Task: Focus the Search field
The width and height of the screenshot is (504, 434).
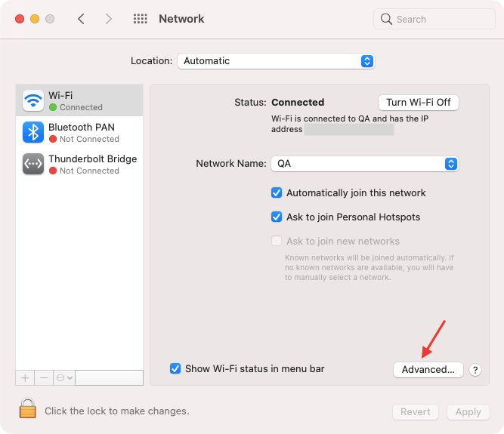Action: [434, 20]
